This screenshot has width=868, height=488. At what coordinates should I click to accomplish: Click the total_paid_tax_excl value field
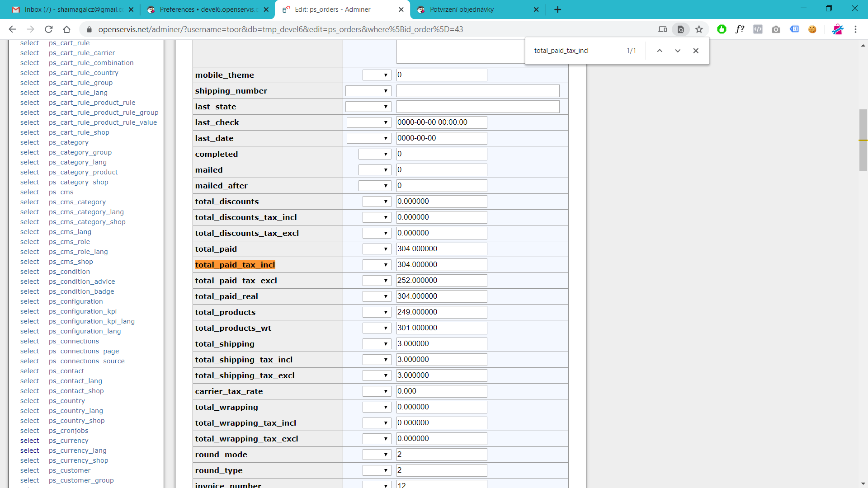click(x=441, y=281)
